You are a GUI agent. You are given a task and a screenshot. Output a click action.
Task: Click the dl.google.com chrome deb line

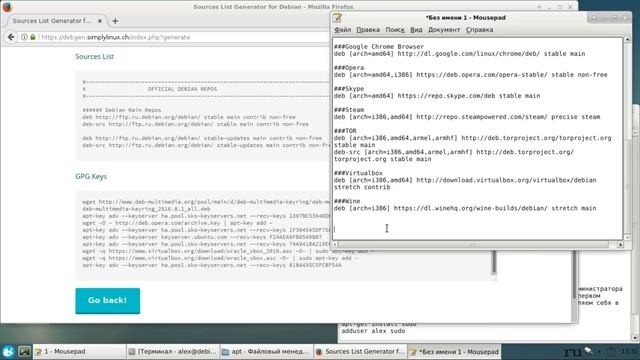coord(459,54)
